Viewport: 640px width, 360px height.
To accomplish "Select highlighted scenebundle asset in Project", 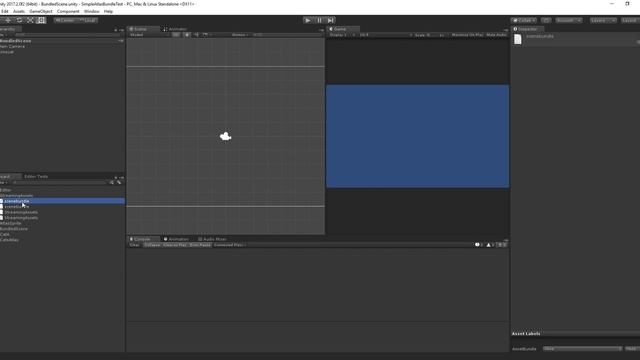I will 62,201.
